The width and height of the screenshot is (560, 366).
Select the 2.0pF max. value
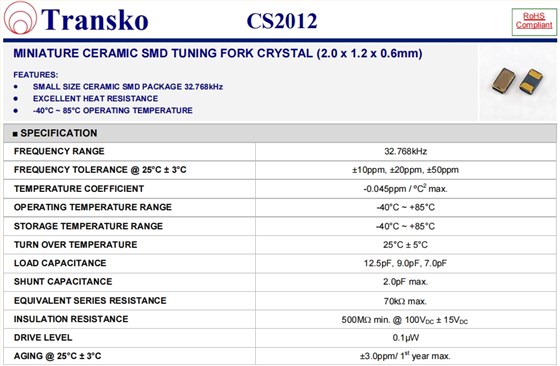pos(405,282)
